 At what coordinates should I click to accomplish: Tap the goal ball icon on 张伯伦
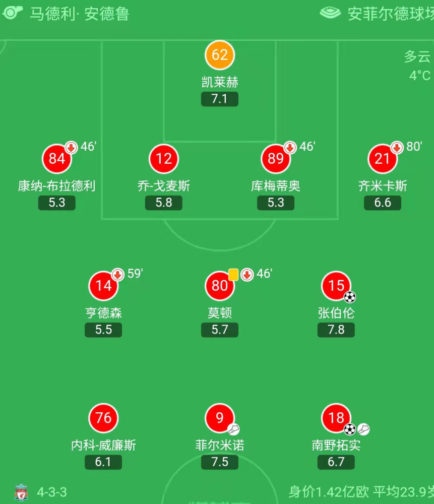click(350, 297)
